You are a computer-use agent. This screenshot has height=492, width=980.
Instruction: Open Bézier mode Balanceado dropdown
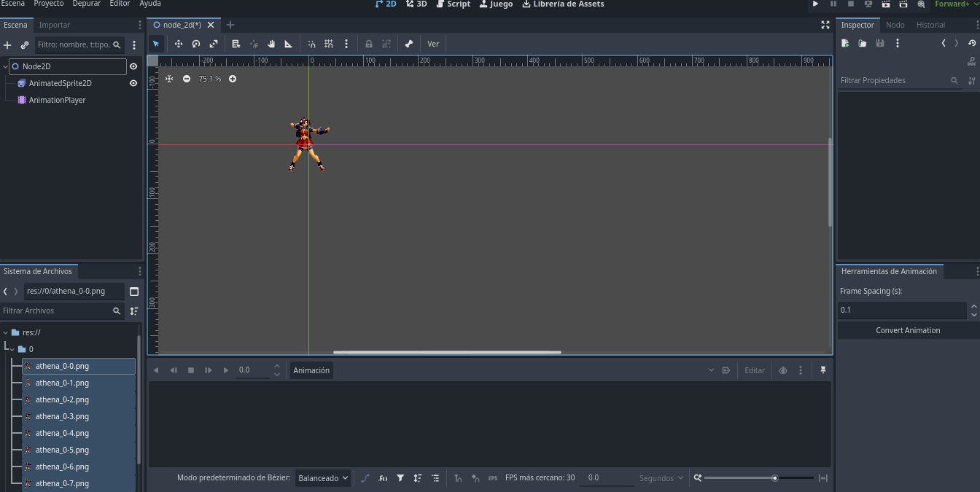[x=324, y=478]
